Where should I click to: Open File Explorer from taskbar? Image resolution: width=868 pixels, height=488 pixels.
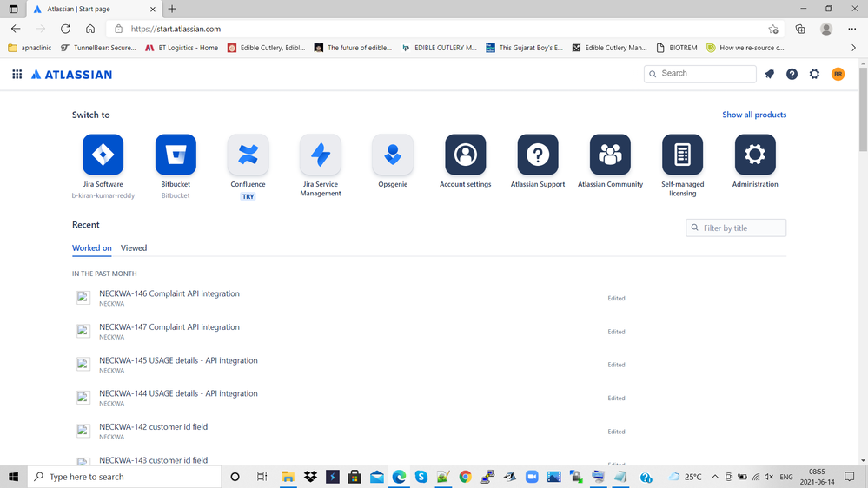288,477
